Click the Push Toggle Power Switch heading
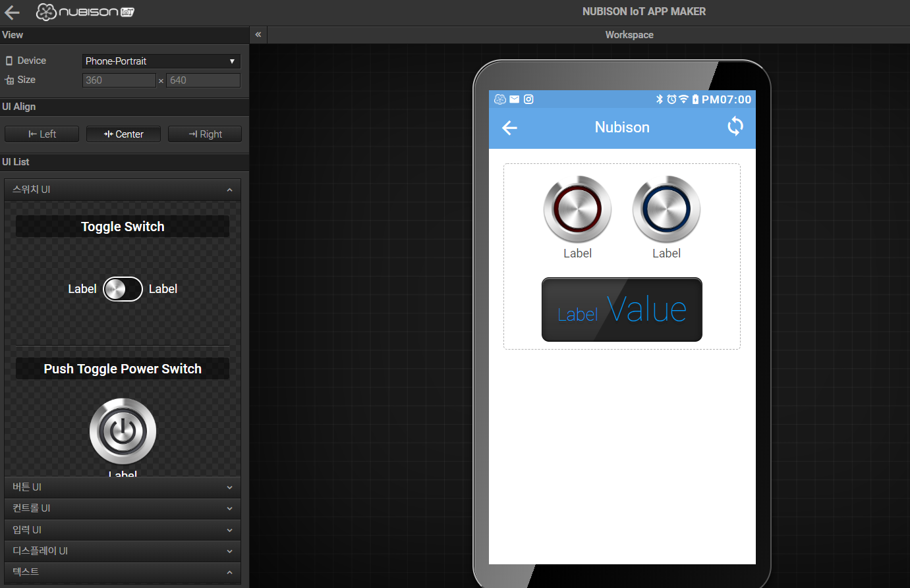Viewport: 910px width, 588px height. tap(123, 369)
